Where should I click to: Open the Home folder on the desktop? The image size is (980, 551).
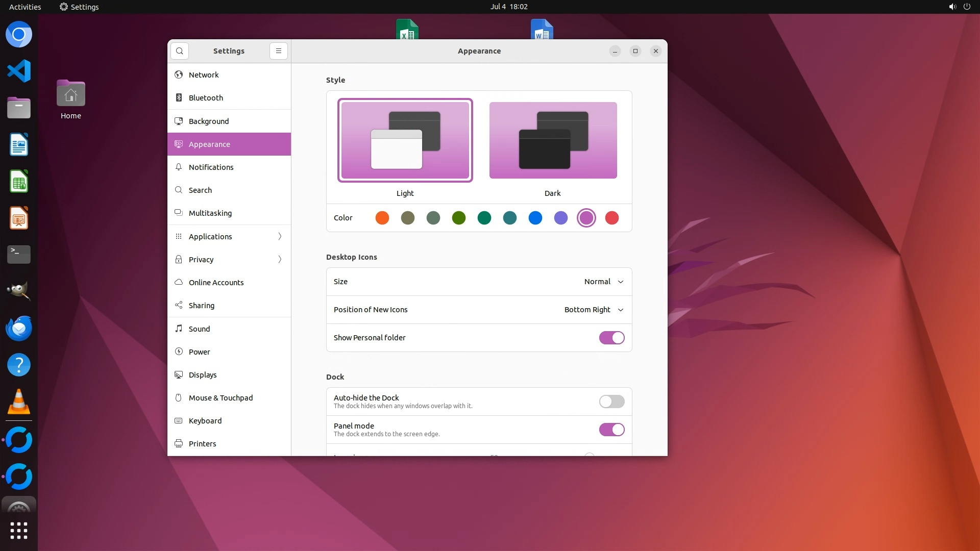pyautogui.click(x=71, y=94)
